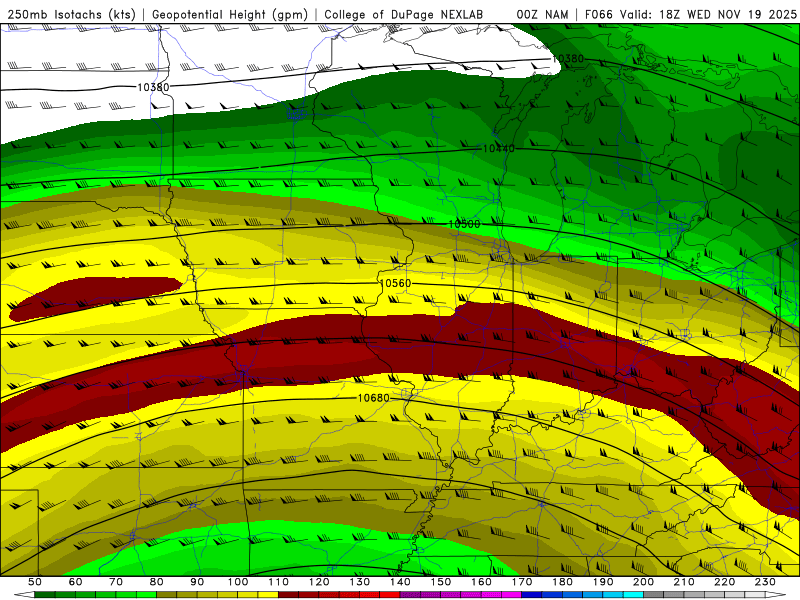
Task: Click the 50 value on the color scale
Action: tap(35, 582)
